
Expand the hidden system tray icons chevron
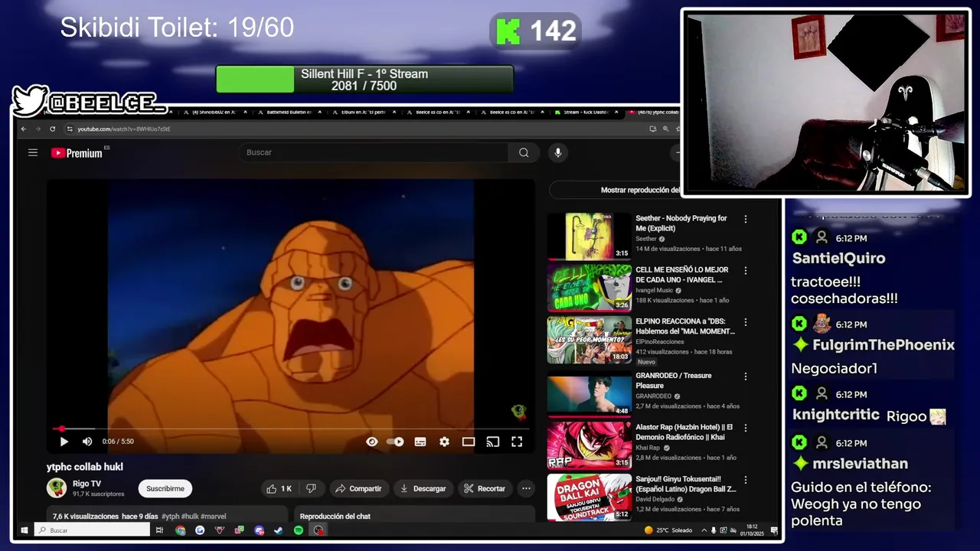(x=704, y=530)
